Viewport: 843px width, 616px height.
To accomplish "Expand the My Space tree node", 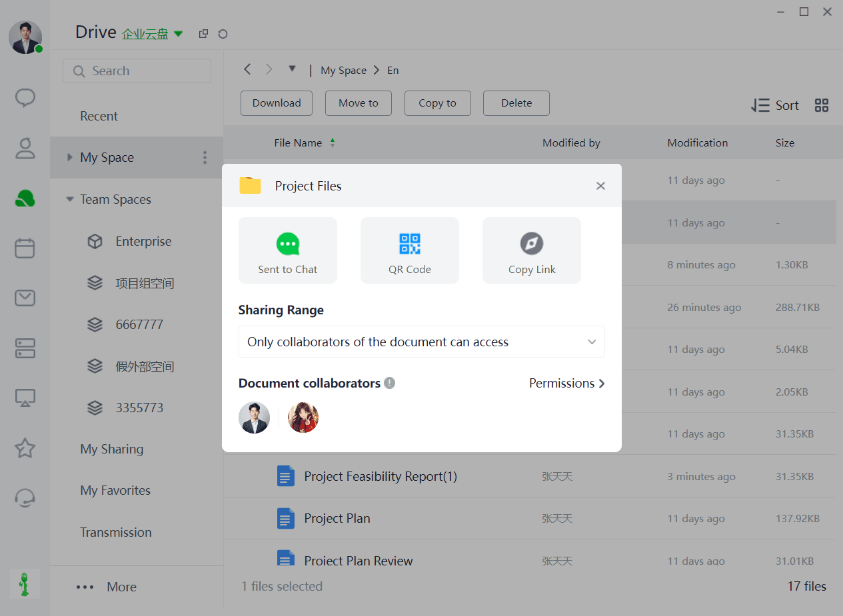I will tap(69, 157).
